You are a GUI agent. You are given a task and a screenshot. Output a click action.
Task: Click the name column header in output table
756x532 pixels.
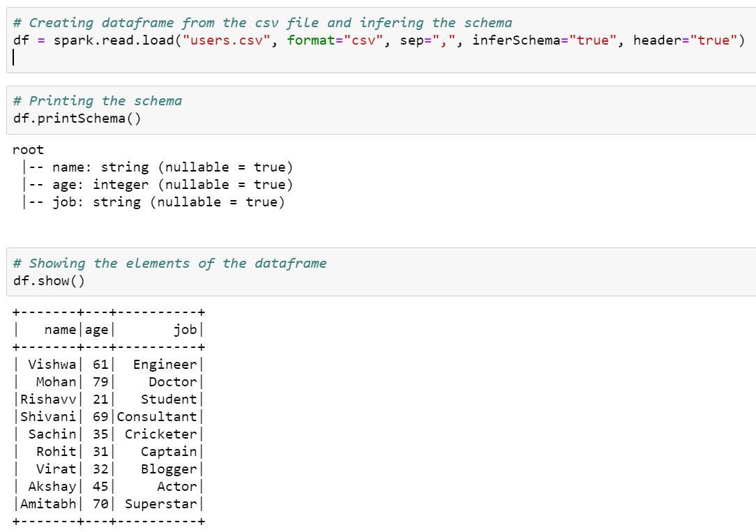(59, 329)
